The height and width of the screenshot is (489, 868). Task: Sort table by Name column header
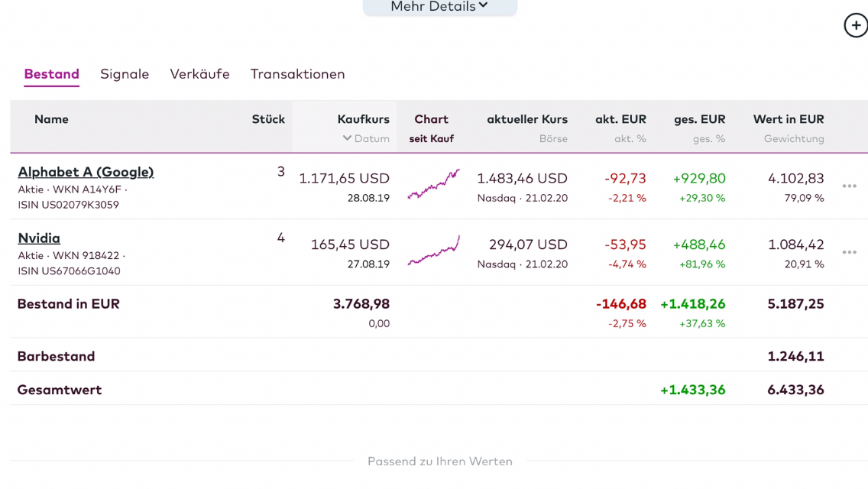51,119
